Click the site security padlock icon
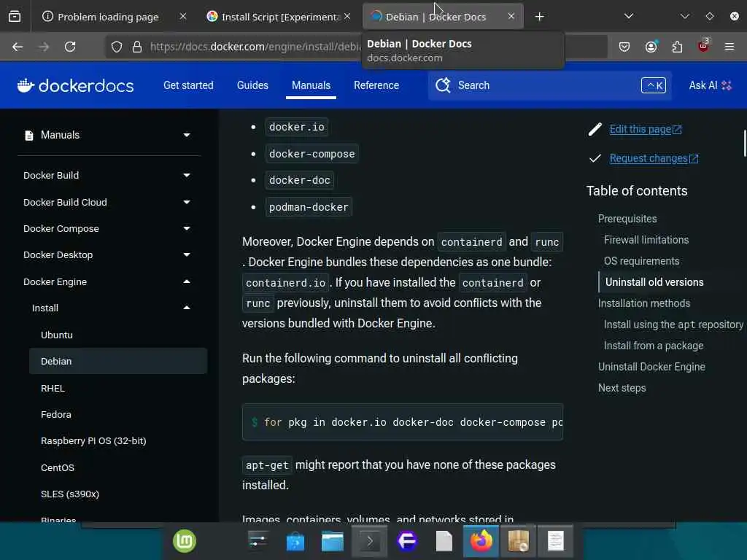 coord(137,47)
